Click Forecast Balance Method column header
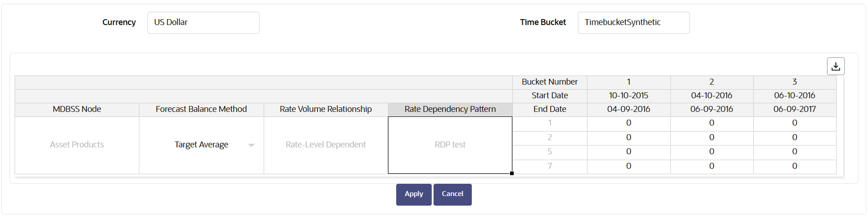The height and width of the screenshot is (217, 868). 201,109
